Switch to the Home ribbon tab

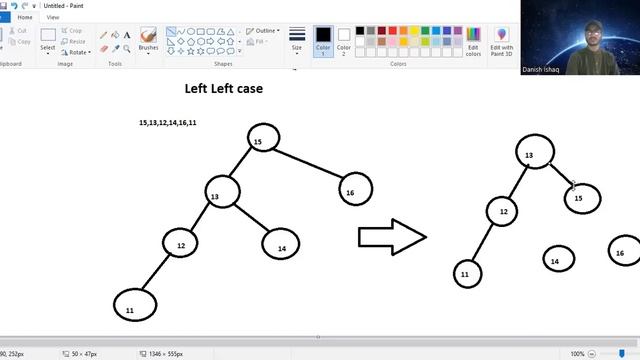tap(25, 18)
